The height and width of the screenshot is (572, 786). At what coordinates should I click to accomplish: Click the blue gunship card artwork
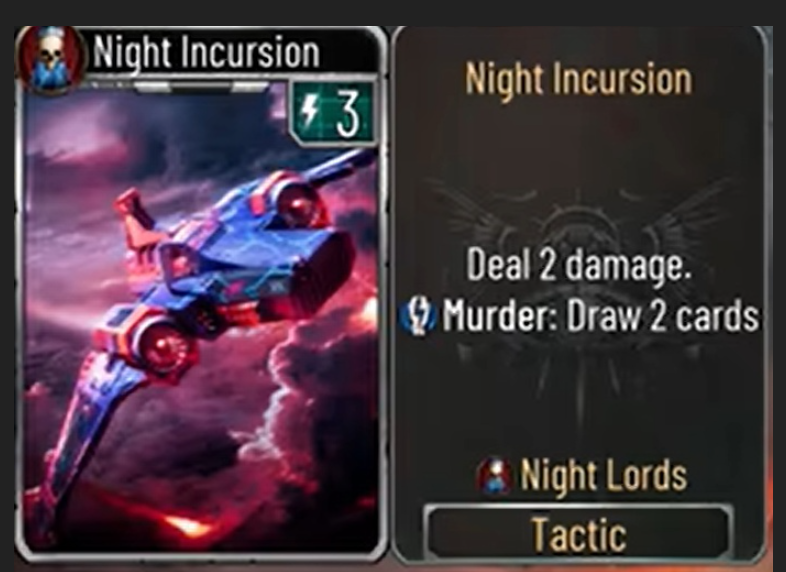coord(201,316)
